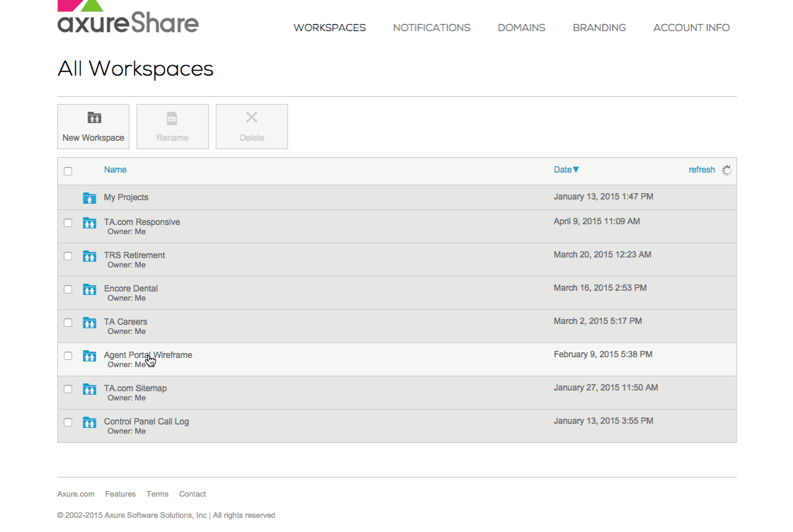Check the TRS Retirement workspace checkbox
The height and width of the screenshot is (532, 793).
67,255
